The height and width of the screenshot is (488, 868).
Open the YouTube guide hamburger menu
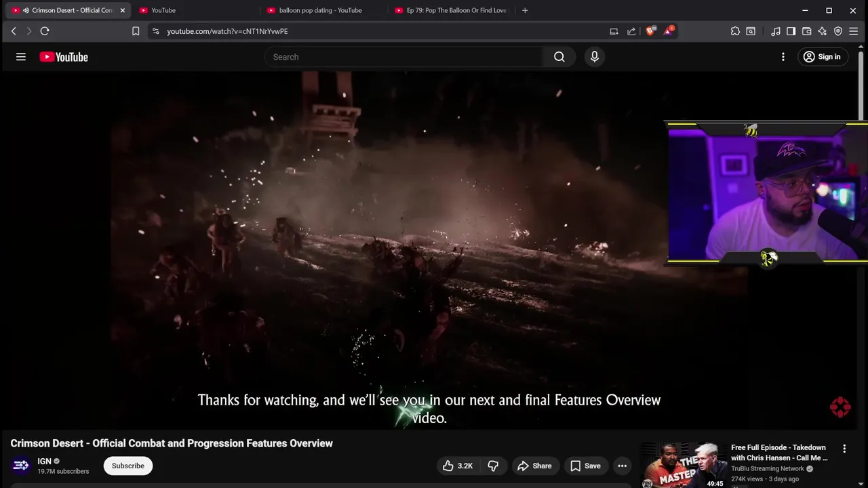[21, 57]
